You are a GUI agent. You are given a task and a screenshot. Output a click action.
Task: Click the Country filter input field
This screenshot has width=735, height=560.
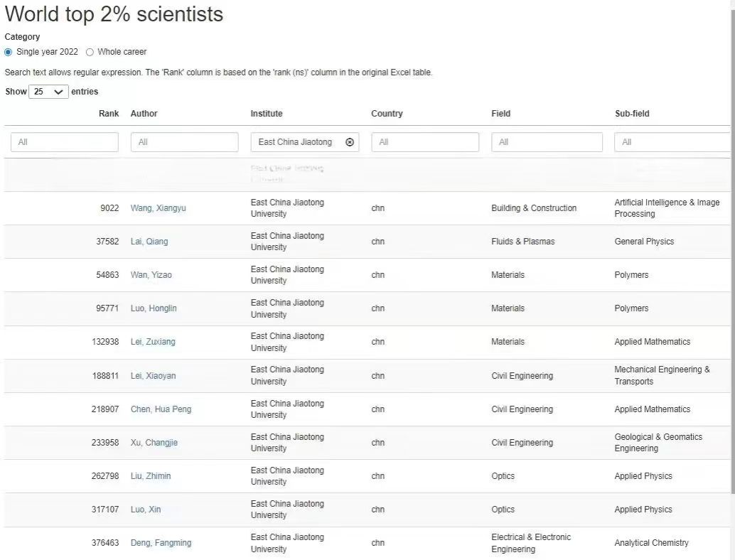tap(425, 142)
